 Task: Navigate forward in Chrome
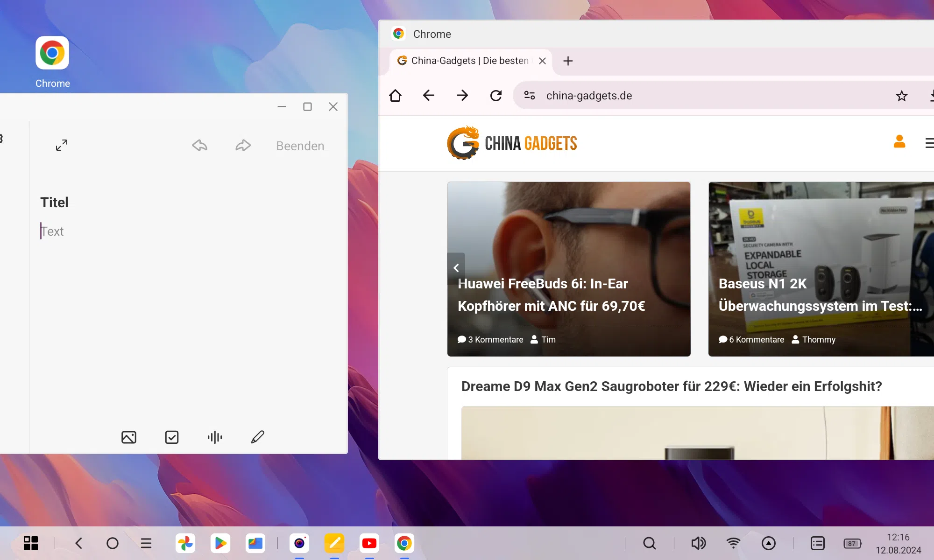tap(462, 96)
